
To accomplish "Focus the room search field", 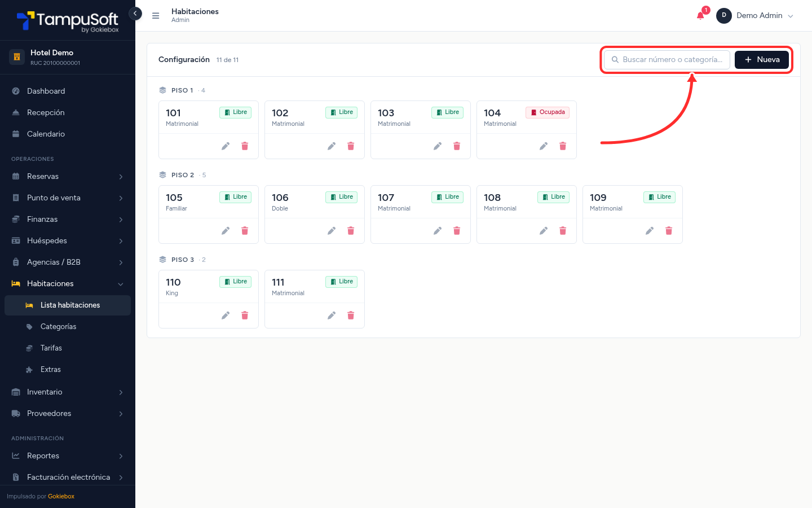I will [x=667, y=60].
